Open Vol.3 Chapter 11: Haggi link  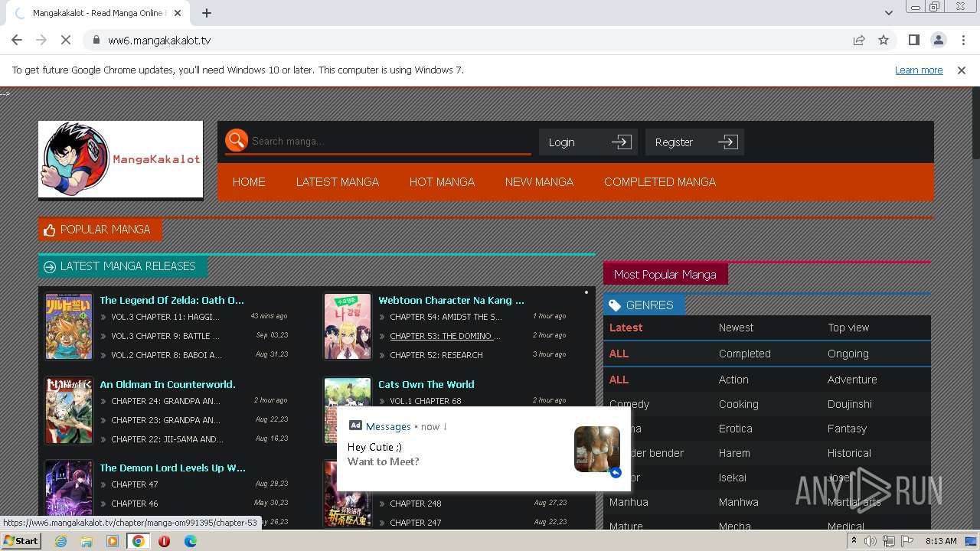pos(165,317)
